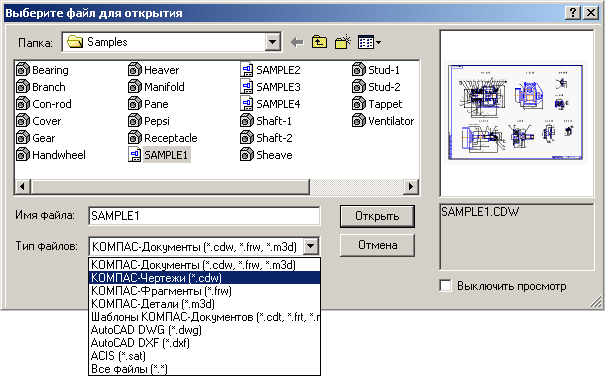Select the Manifold model file
Screen dimensions: 605x376
[156, 87]
